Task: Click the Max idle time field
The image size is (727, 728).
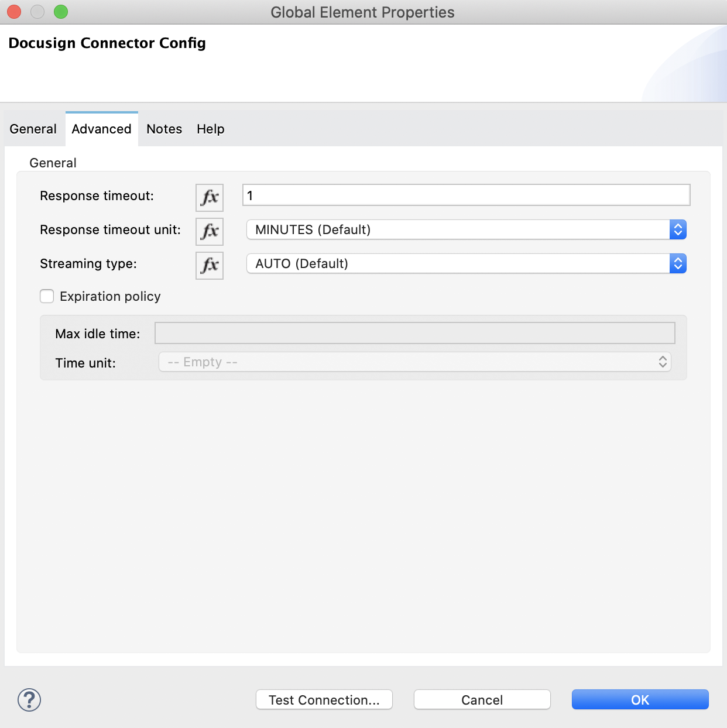Action: tap(415, 333)
